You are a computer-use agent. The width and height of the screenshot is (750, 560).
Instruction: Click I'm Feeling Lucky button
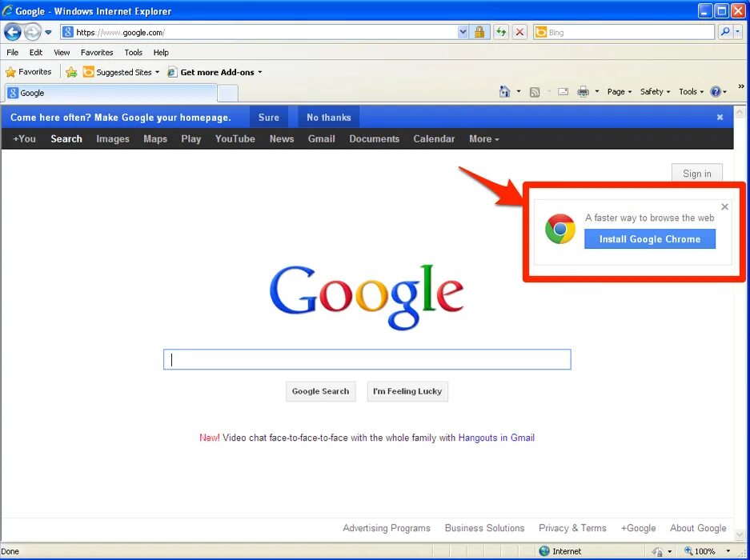click(407, 391)
